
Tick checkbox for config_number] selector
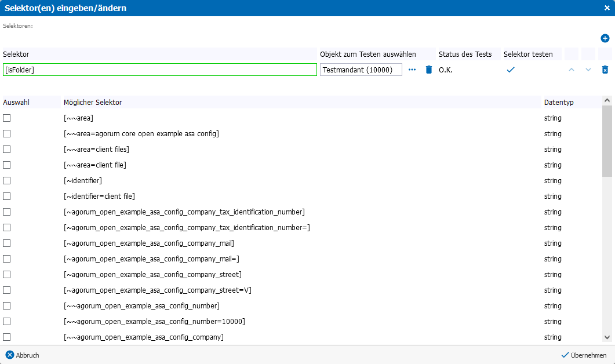point(7,306)
